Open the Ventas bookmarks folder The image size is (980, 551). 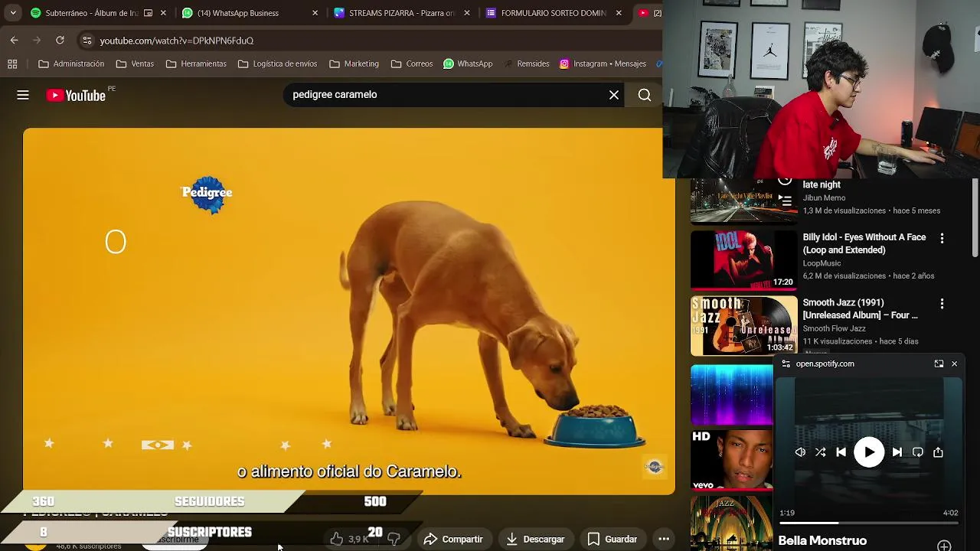(x=135, y=64)
